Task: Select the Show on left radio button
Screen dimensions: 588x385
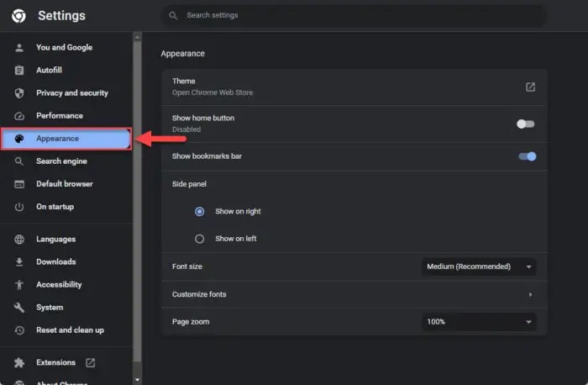Action: point(200,239)
